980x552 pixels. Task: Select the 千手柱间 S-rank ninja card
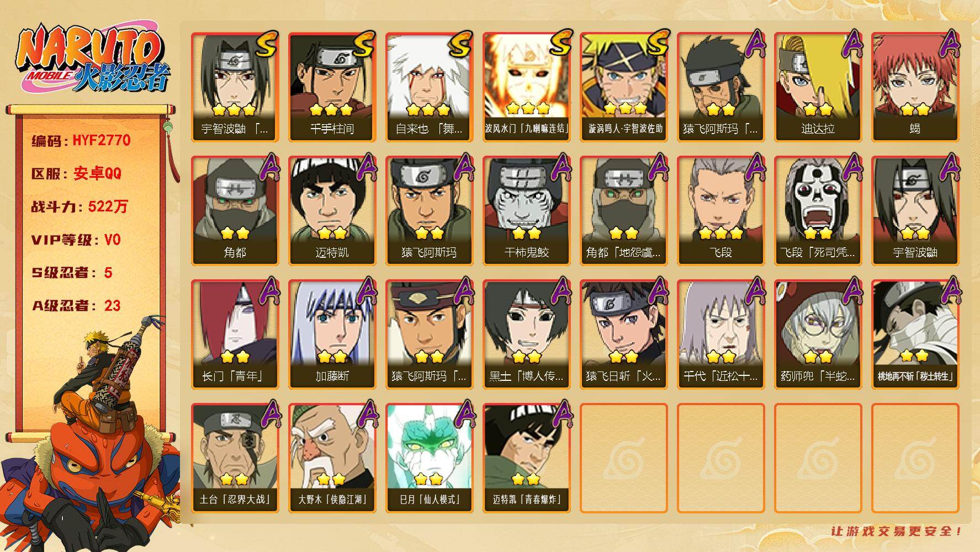click(332, 87)
